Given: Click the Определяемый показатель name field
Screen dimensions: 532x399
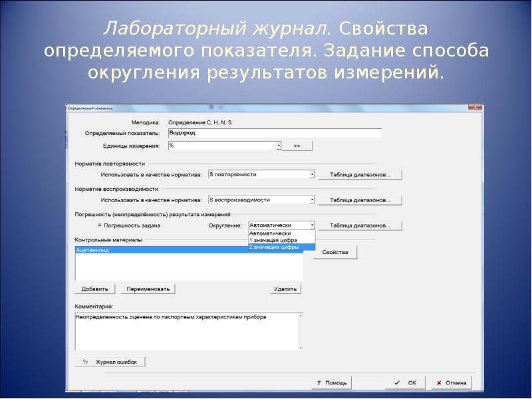Looking at the screenshot, I should click(274, 133).
